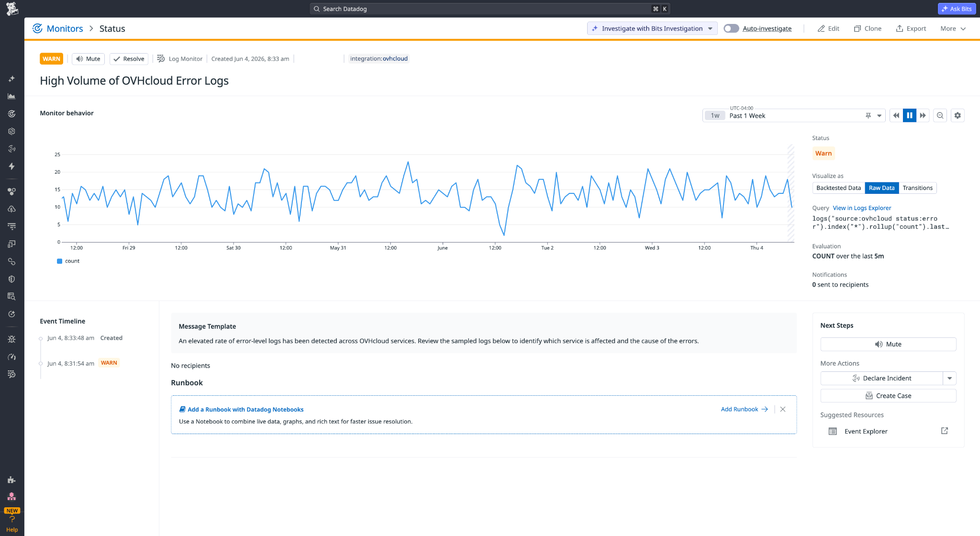
Task: Open graph settings gear icon
Action: pyautogui.click(x=958, y=115)
